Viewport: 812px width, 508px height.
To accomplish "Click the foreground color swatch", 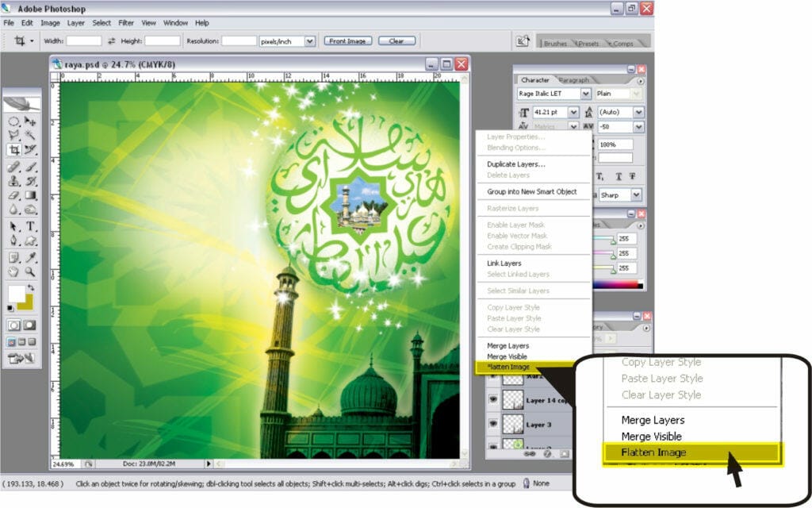I will tap(16, 294).
